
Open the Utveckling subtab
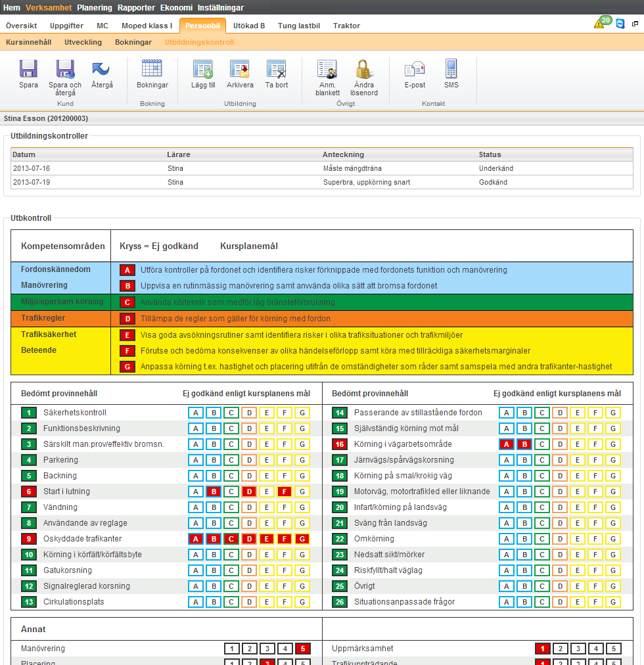(x=83, y=42)
